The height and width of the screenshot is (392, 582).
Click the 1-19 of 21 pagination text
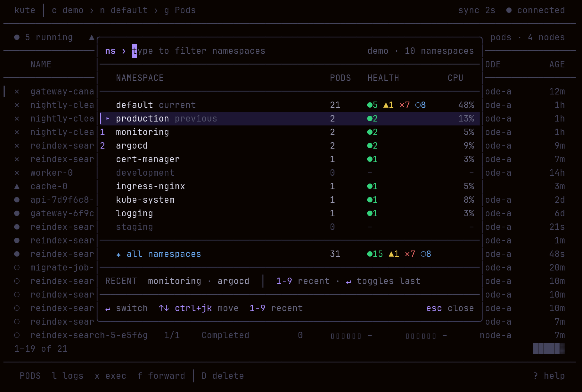point(41,349)
